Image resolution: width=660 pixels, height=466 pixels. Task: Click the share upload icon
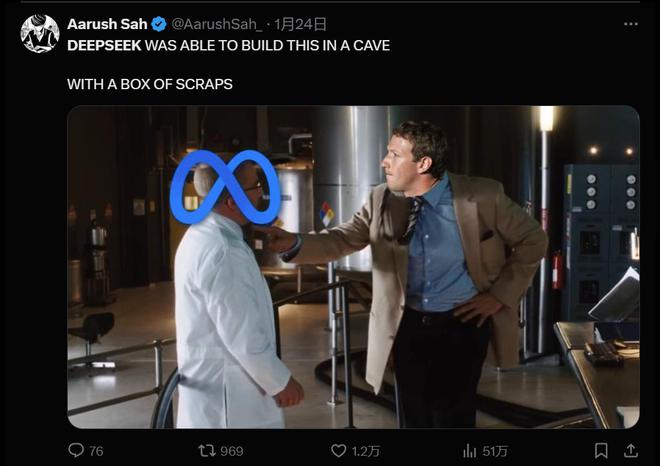(x=630, y=450)
